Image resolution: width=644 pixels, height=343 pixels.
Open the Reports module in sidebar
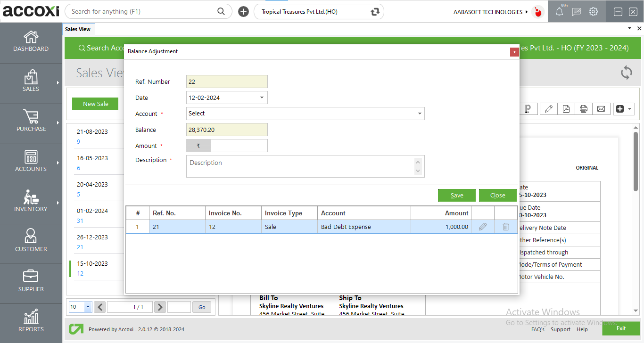31,322
